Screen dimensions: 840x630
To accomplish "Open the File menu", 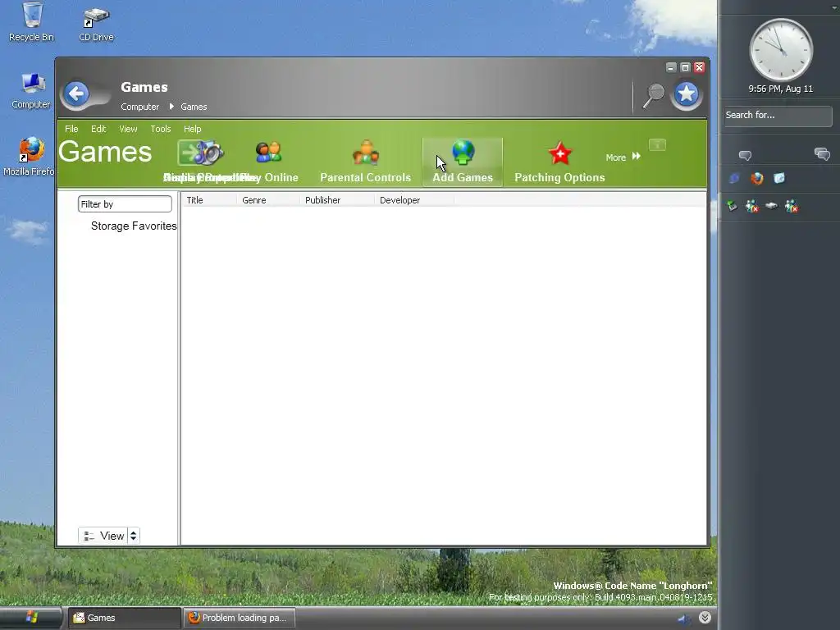I will [x=71, y=129].
